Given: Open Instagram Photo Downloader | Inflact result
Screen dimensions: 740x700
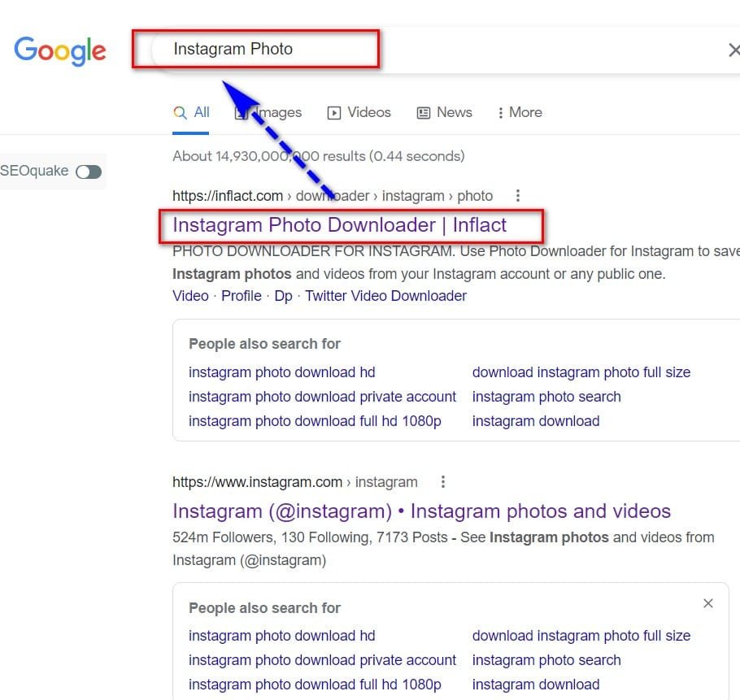Looking at the screenshot, I should pyautogui.click(x=339, y=225).
